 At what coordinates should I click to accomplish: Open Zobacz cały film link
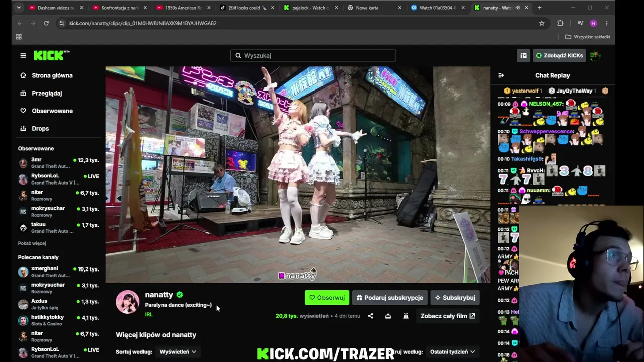[448, 316]
